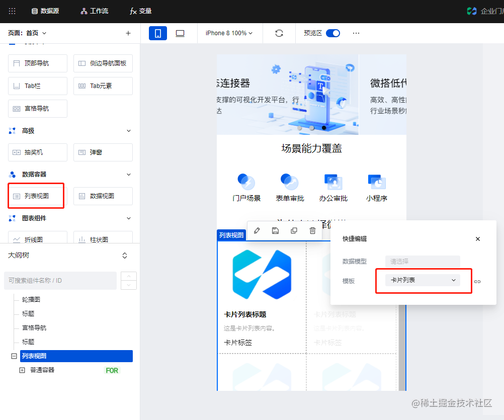Click the FOR loop badge

tap(112, 371)
